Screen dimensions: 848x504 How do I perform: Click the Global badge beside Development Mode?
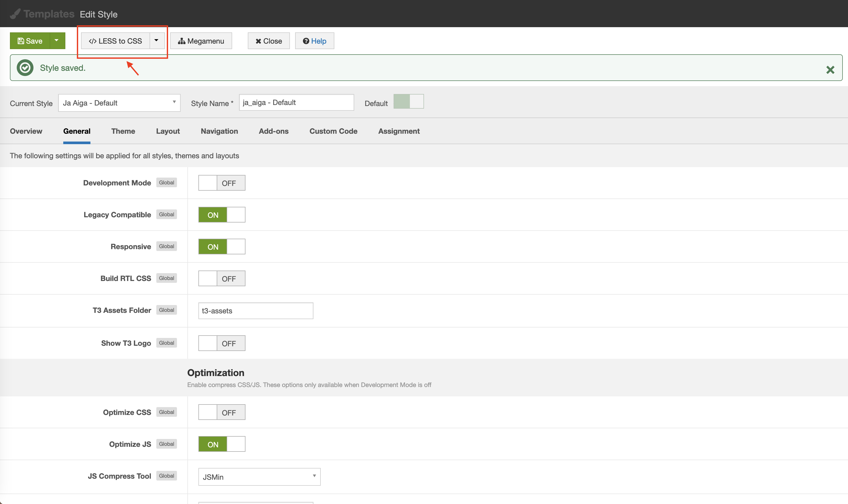pos(167,183)
